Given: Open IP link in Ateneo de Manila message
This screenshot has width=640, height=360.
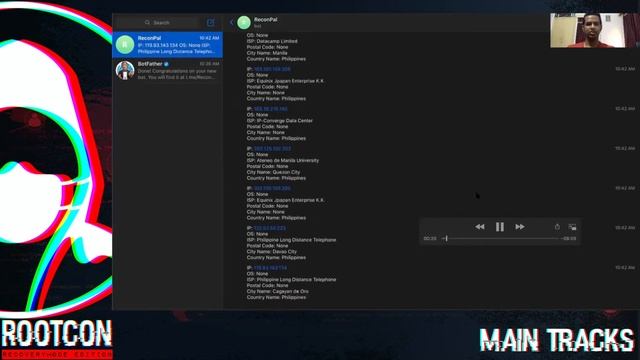Looking at the screenshot, I should (272, 149).
